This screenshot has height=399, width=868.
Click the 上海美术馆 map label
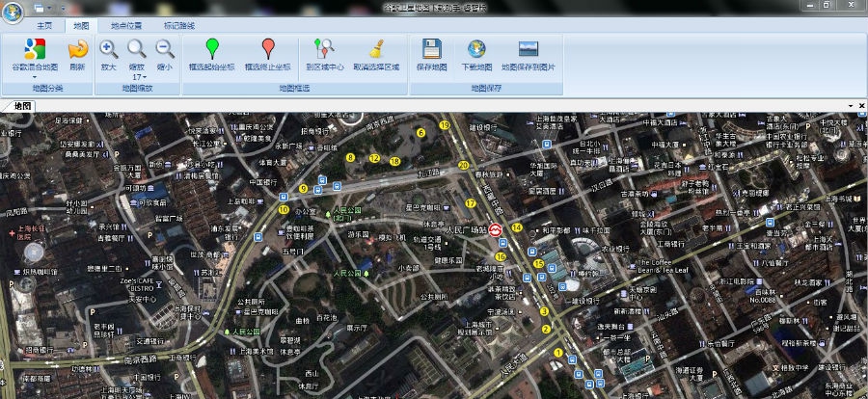point(256,351)
